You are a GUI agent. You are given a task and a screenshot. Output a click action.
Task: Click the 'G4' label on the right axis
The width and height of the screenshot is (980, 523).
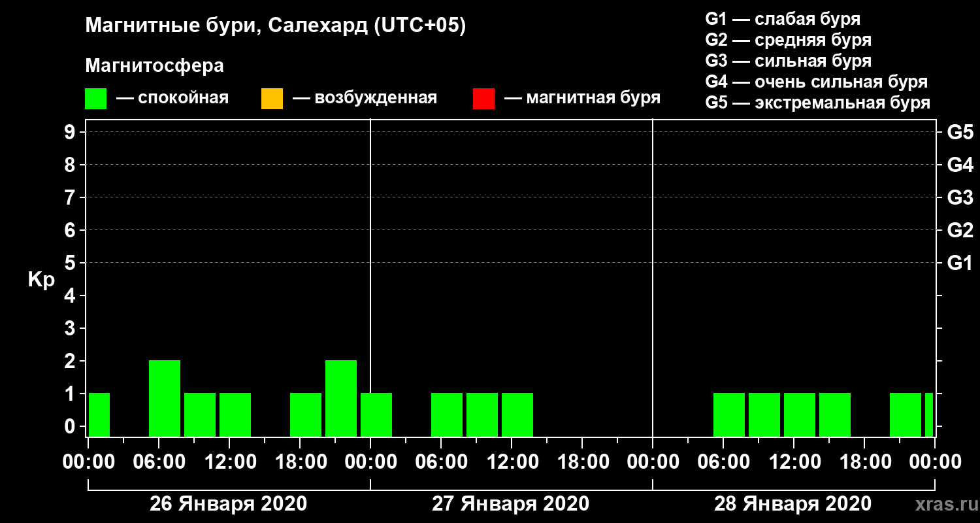[x=960, y=165]
